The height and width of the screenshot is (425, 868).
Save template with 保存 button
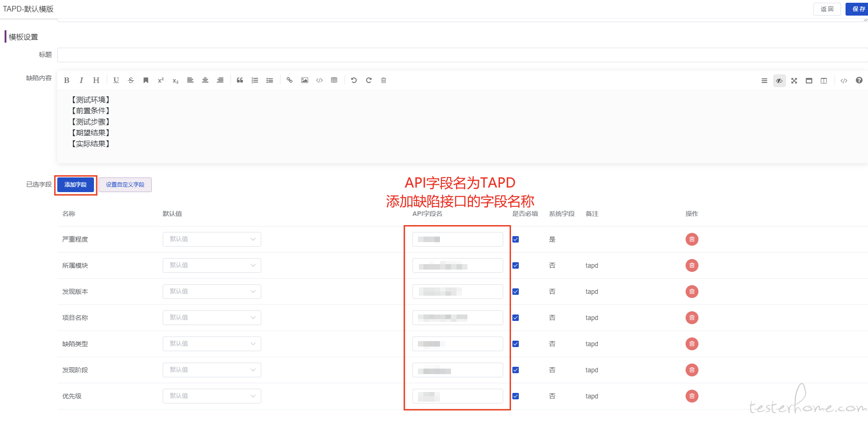(857, 9)
